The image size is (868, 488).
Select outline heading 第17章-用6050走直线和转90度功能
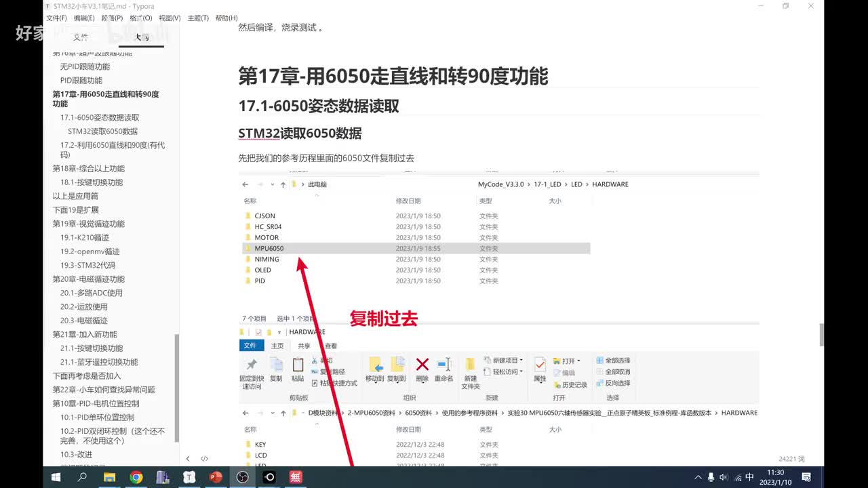[x=106, y=99]
